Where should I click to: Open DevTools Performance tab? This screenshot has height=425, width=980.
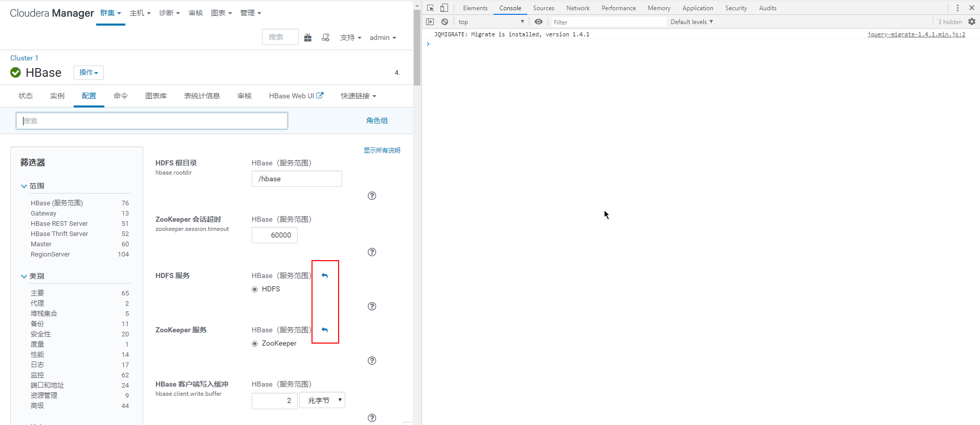(x=619, y=8)
